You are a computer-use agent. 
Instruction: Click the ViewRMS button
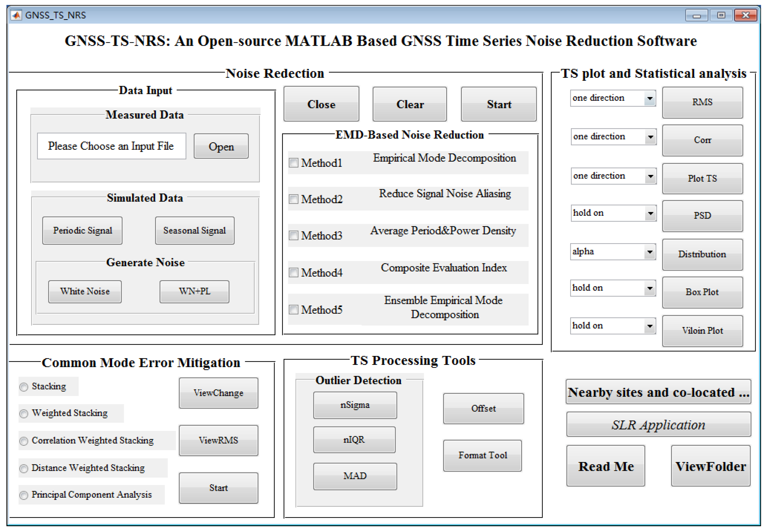click(218, 440)
